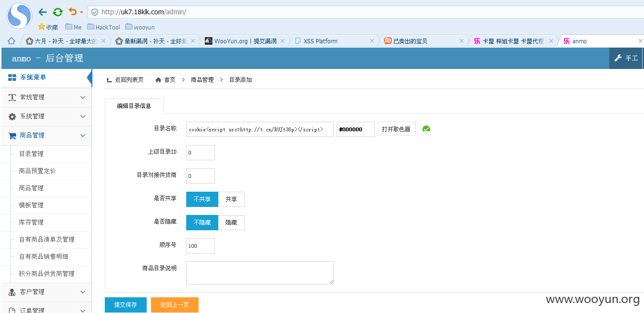Click the 客户管理 person icon

(x=12, y=292)
